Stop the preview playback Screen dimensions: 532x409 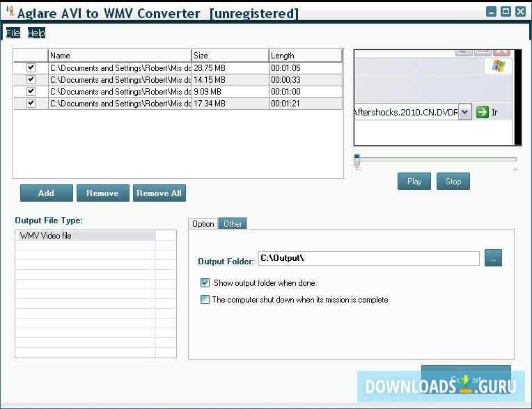pyautogui.click(x=453, y=182)
